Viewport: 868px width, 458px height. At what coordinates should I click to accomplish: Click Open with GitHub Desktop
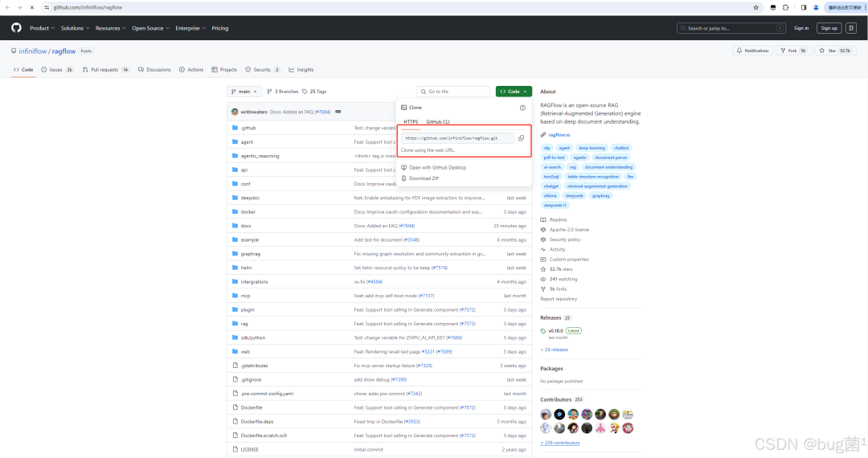(433, 168)
